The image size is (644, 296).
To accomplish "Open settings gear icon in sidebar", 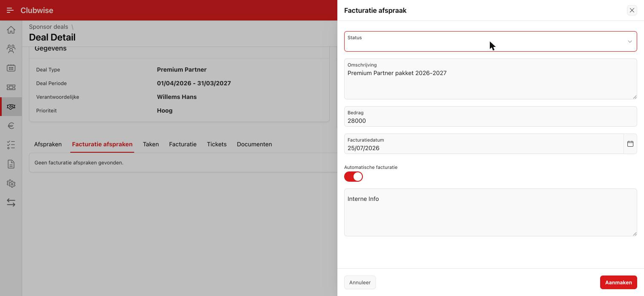I will pyautogui.click(x=11, y=183).
